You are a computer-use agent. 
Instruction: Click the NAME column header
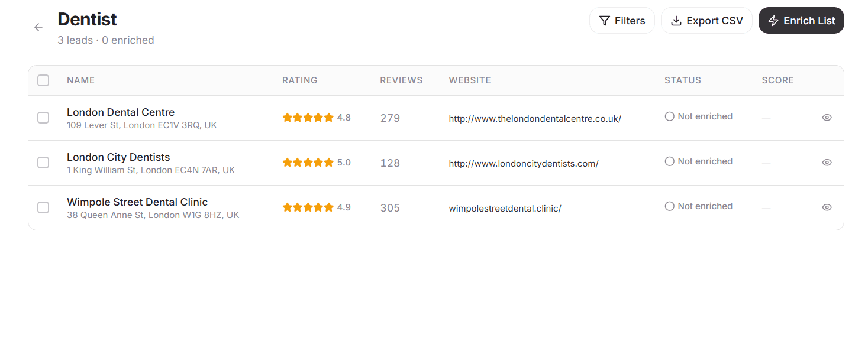(80, 80)
